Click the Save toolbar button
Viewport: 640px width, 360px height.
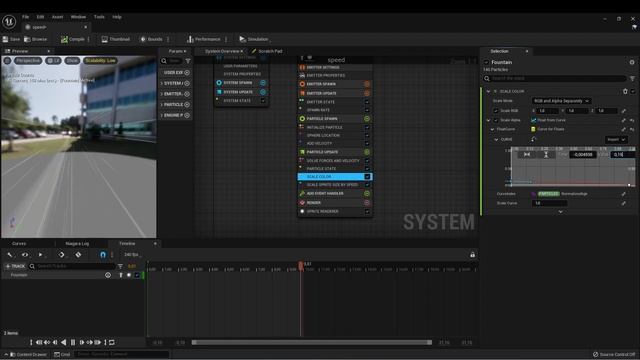pos(11,39)
